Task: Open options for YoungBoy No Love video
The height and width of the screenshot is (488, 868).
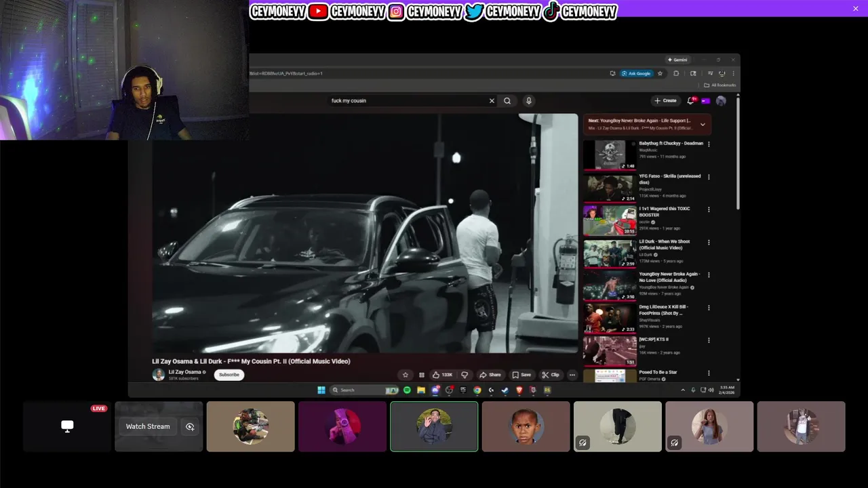Action: click(709, 274)
